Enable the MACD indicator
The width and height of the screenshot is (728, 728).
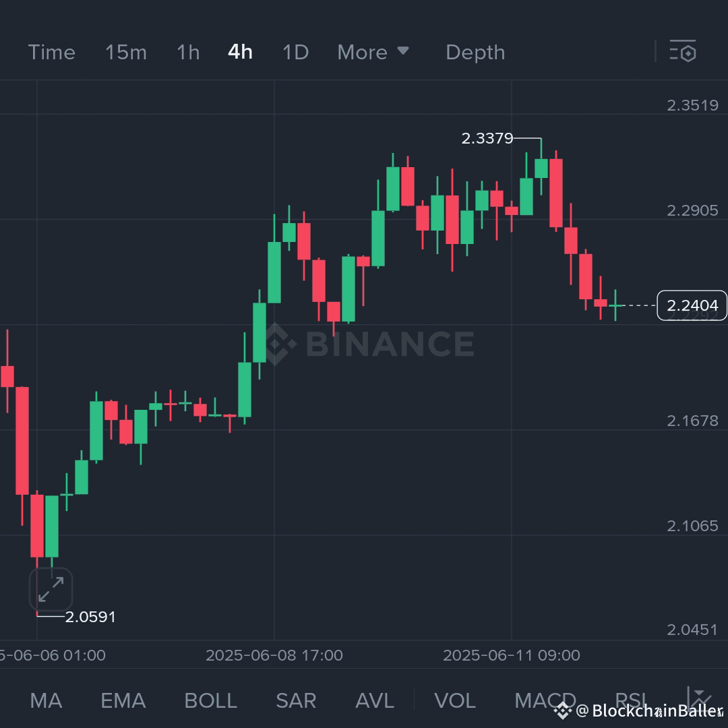point(546,701)
